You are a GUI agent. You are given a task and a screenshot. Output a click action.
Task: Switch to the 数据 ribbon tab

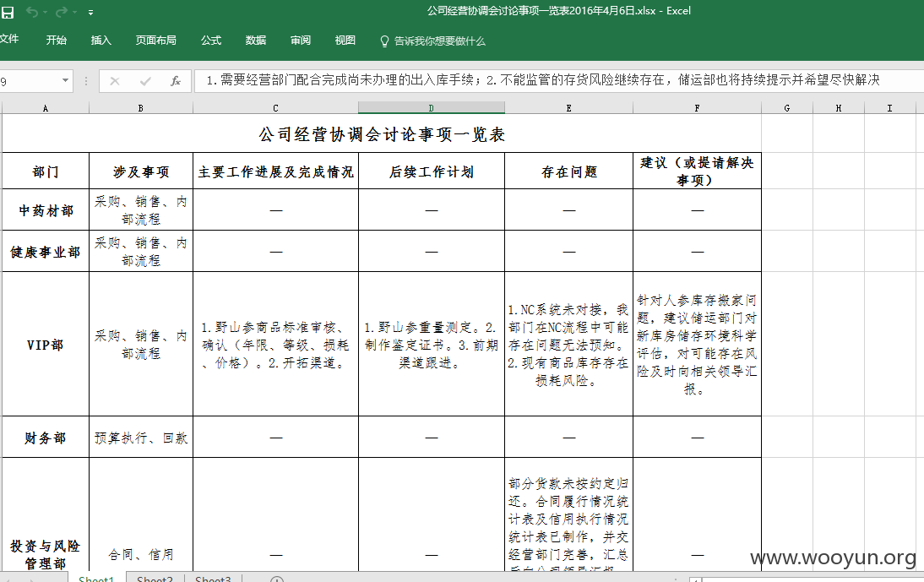tap(255, 40)
